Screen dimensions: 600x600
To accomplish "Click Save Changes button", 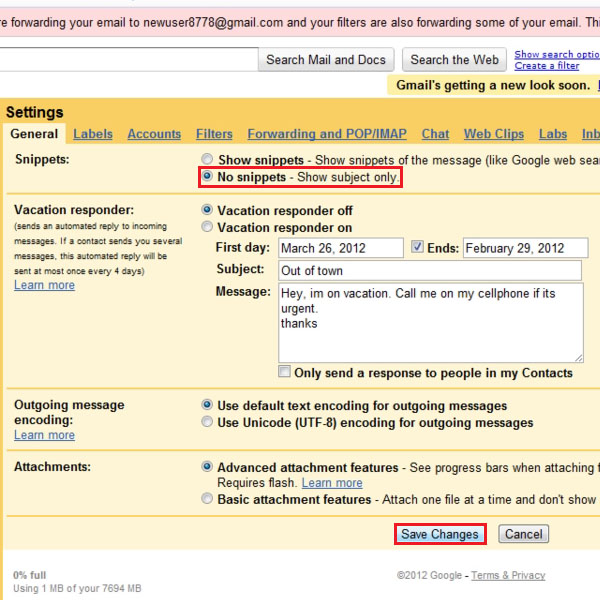I will pyautogui.click(x=440, y=534).
